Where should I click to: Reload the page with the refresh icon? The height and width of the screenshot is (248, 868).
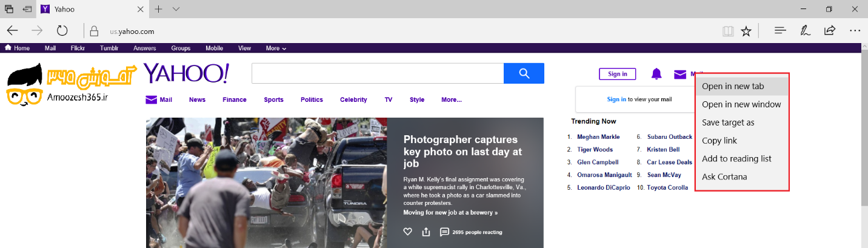[x=62, y=31]
